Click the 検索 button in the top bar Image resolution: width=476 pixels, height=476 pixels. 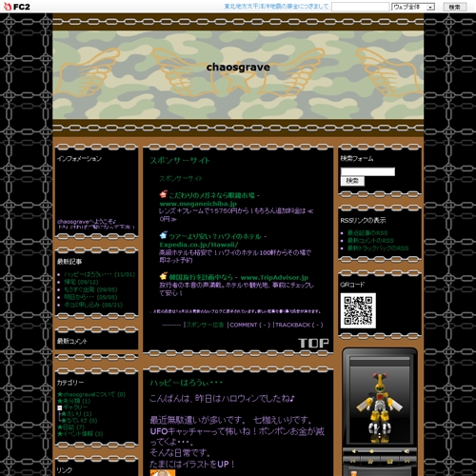(x=455, y=7)
